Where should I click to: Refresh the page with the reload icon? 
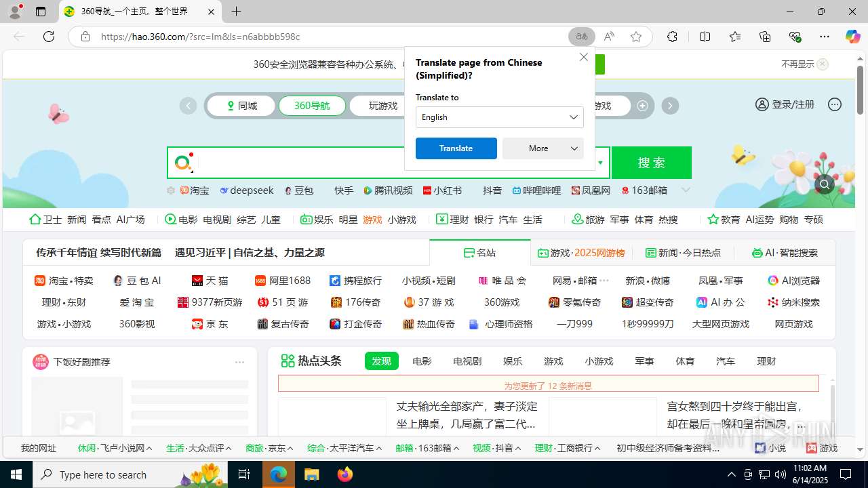click(x=49, y=37)
